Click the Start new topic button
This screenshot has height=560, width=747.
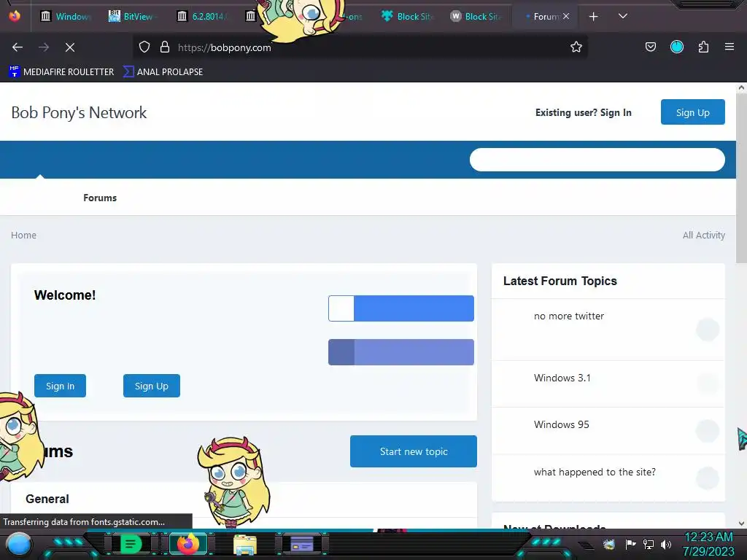coord(414,451)
